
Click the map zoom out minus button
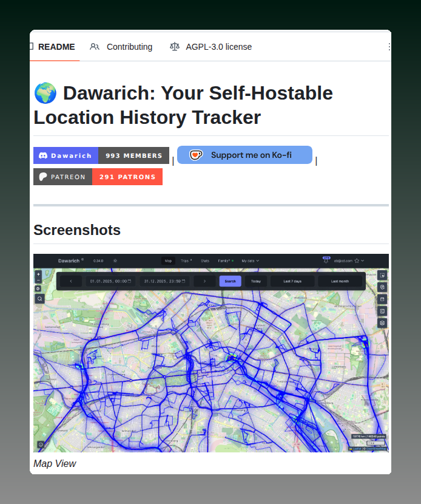tap(38, 281)
